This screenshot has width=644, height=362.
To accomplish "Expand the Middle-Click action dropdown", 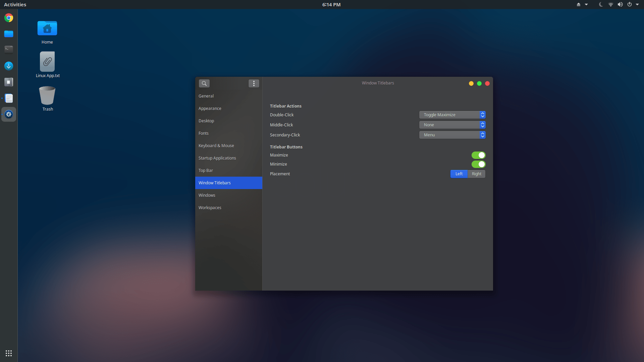I will tap(452, 125).
